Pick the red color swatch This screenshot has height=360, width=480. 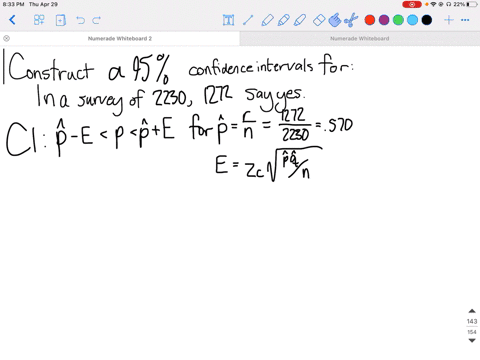pyautogui.click(x=370, y=20)
